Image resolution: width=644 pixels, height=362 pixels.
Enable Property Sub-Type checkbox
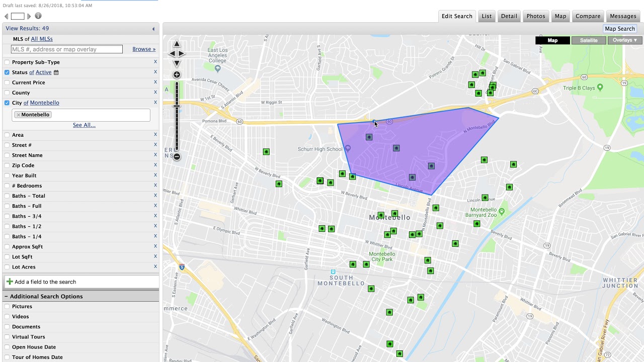[7, 62]
